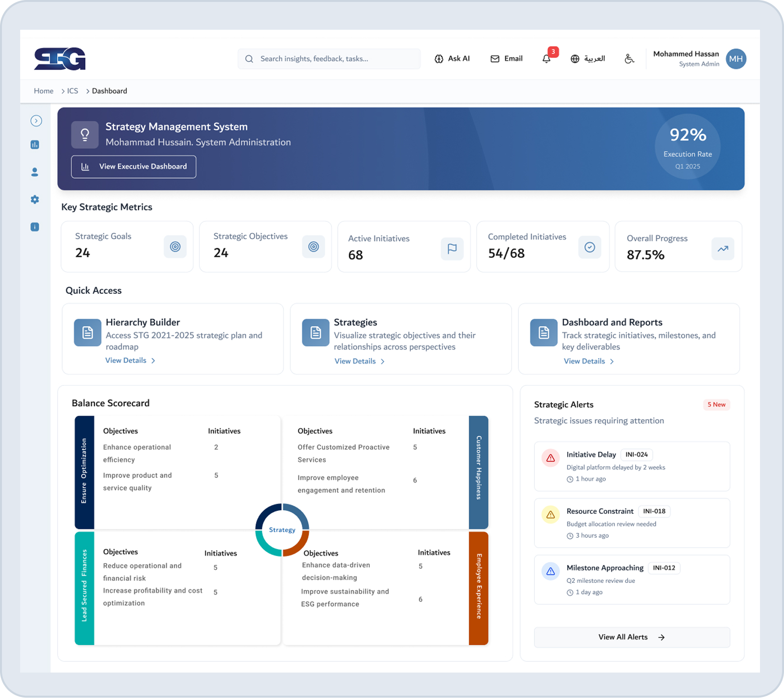
Task: Click the arrow inside View All Alerts
Action: tap(661, 637)
